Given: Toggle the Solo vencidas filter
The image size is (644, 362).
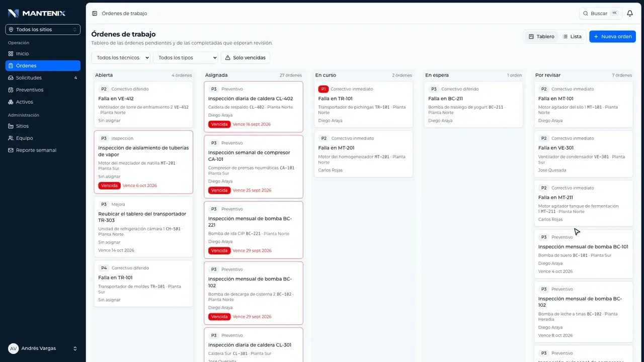Looking at the screenshot, I should [246, 58].
